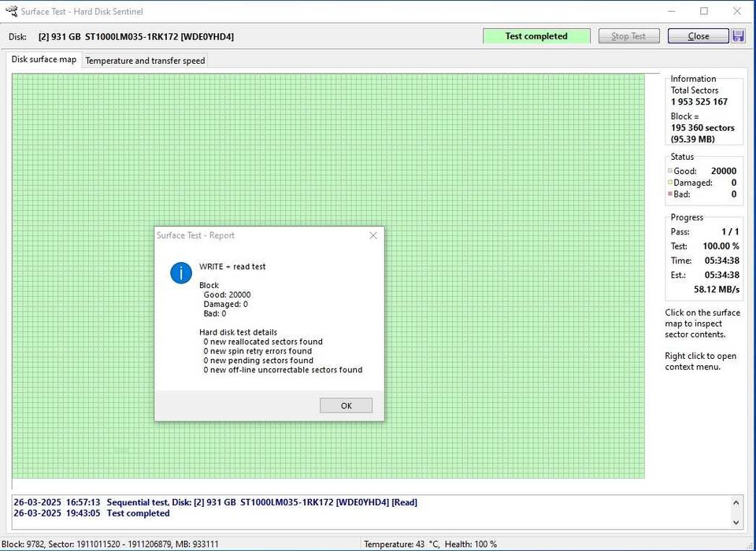
Task: Click '0 new pending sectors found' line
Action: (258, 361)
